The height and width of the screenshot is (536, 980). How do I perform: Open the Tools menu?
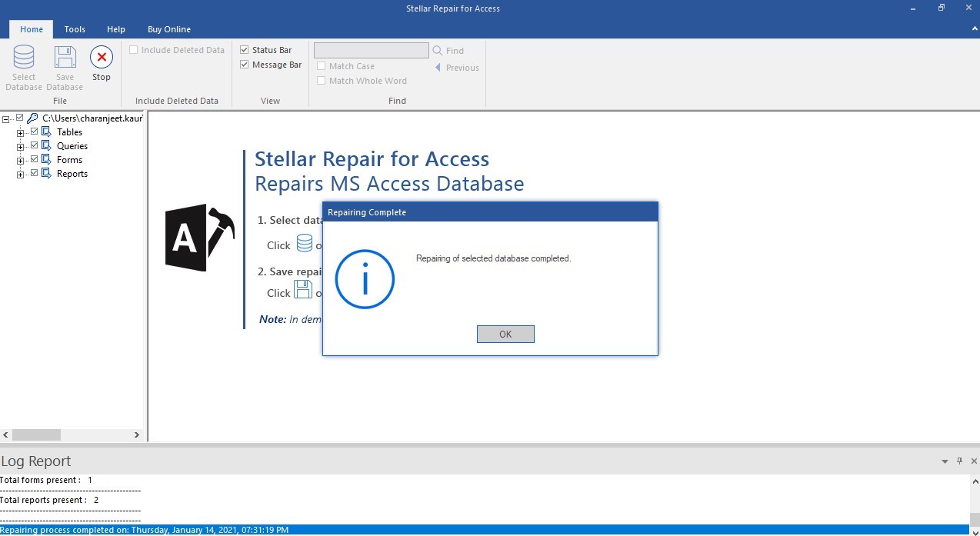[74, 29]
